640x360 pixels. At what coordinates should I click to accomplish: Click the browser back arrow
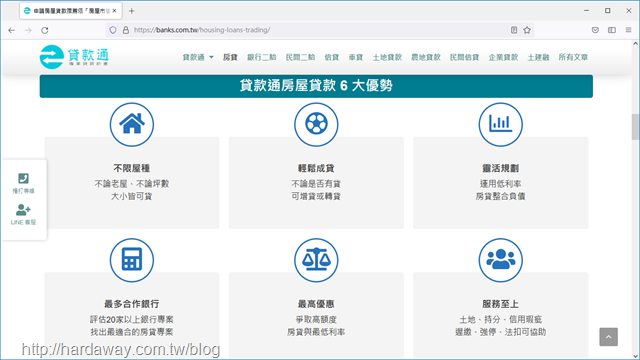coord(11,30)
